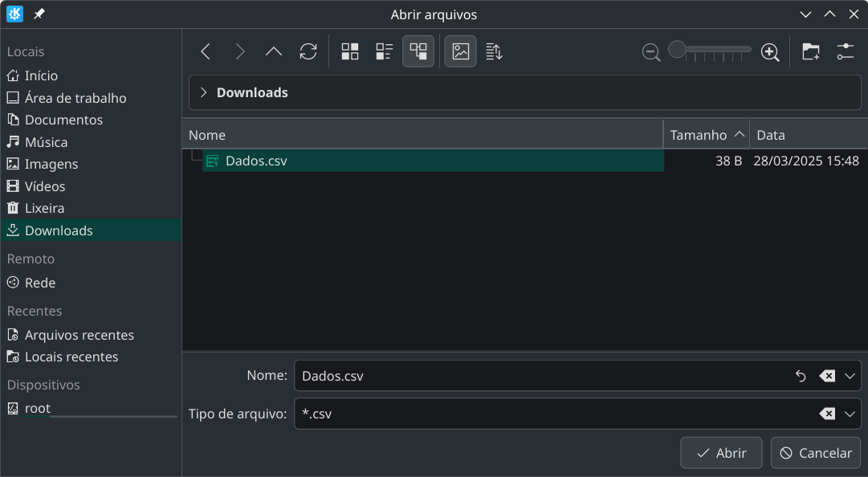Expand the Nome field history dropdown

tap(850, 376)
